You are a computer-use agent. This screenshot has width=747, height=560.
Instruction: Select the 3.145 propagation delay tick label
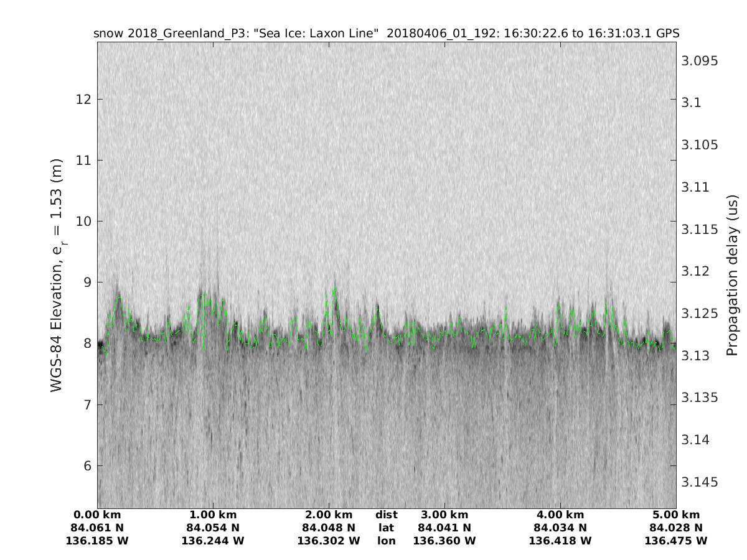(x=700, y=482)
